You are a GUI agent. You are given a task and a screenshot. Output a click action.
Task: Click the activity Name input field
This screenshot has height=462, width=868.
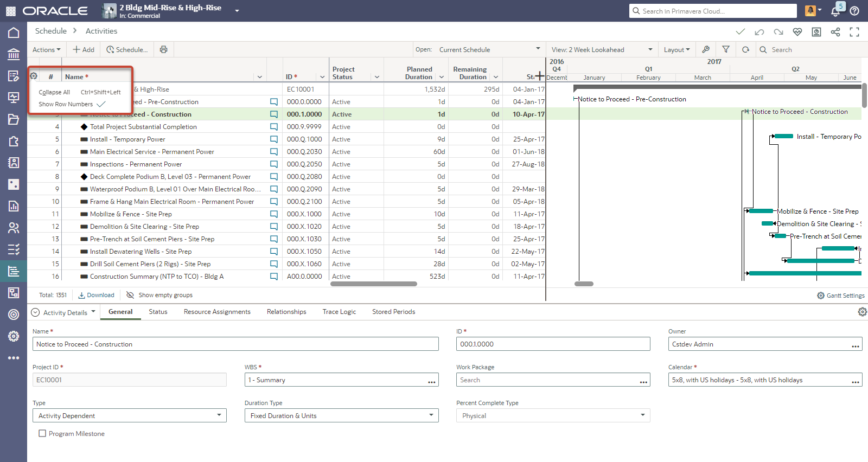pos(235,344)
